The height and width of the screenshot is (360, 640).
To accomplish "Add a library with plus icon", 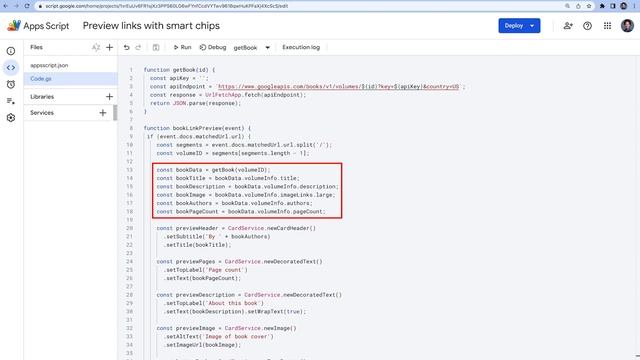I will [x=109, y=97].
